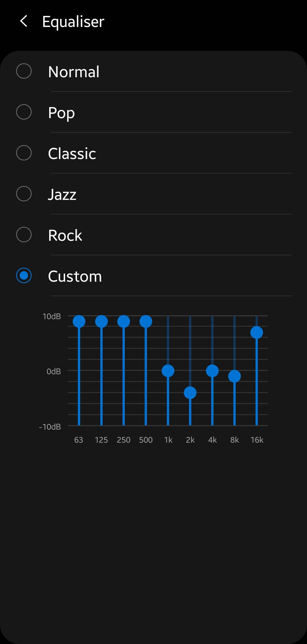This screenshot has height=644, width=307.
Task: Click the 8k band slider knob
Action: click(x=235, y=377)
